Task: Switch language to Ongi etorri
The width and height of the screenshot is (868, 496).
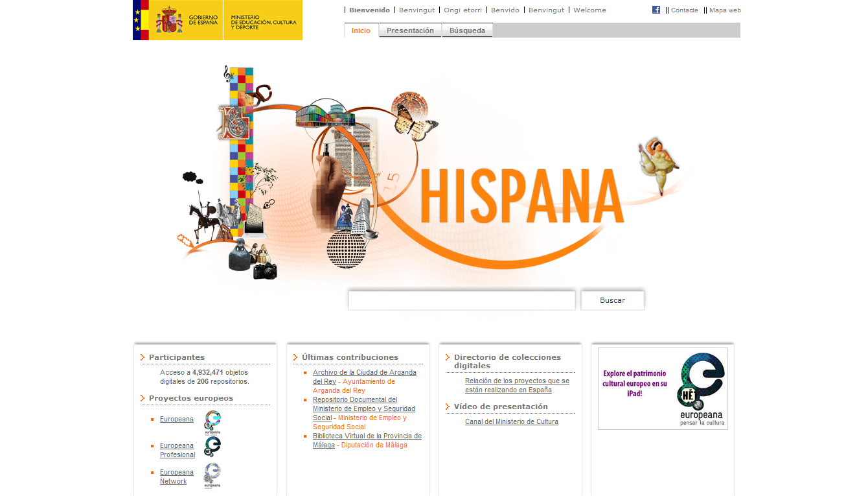Action: click(x=463, y=10)
